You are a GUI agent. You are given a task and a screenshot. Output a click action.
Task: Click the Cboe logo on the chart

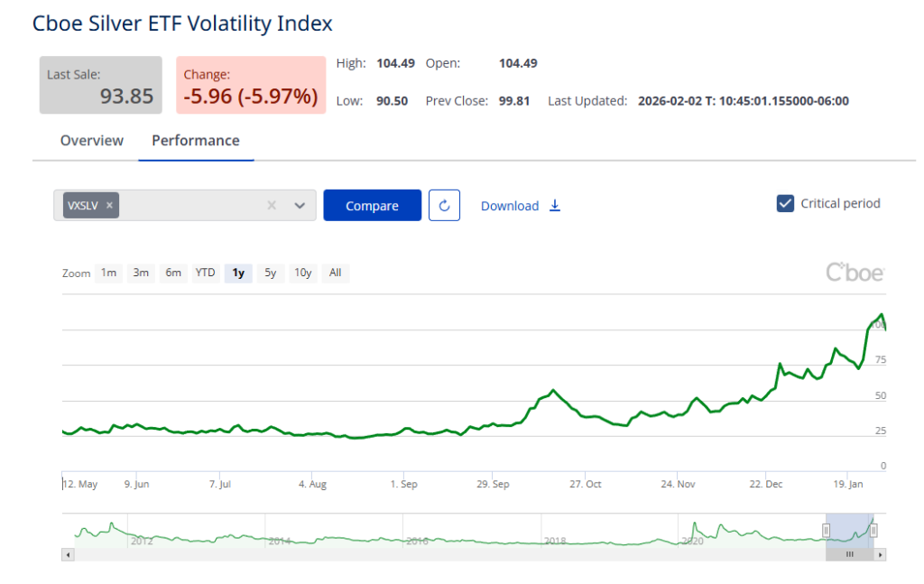click(x=855, y=272)
